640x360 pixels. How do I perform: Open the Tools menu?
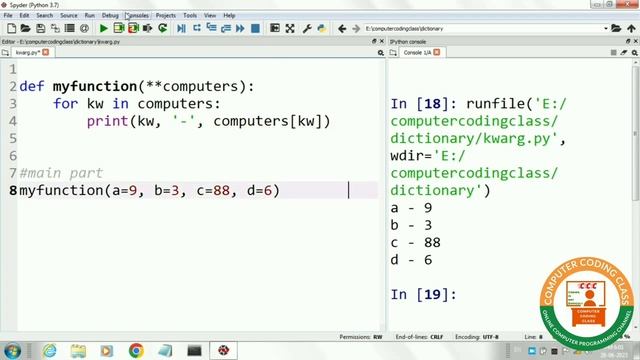pyautogui.click(x=190, y=16)
